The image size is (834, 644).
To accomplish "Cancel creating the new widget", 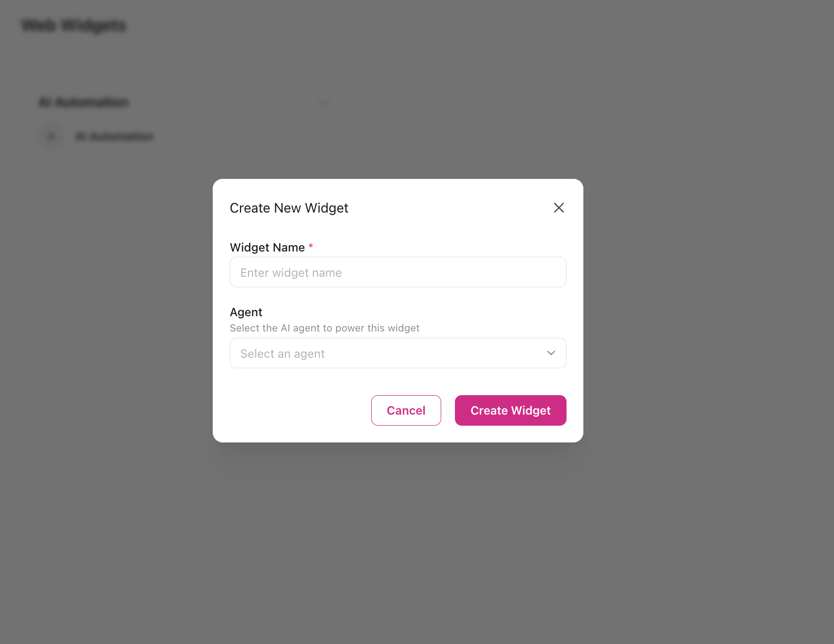I will [x=405, y=410].
